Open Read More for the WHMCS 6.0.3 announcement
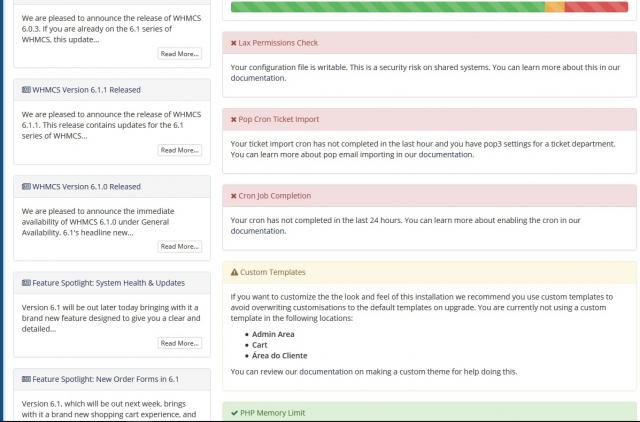 click(180, 54)
